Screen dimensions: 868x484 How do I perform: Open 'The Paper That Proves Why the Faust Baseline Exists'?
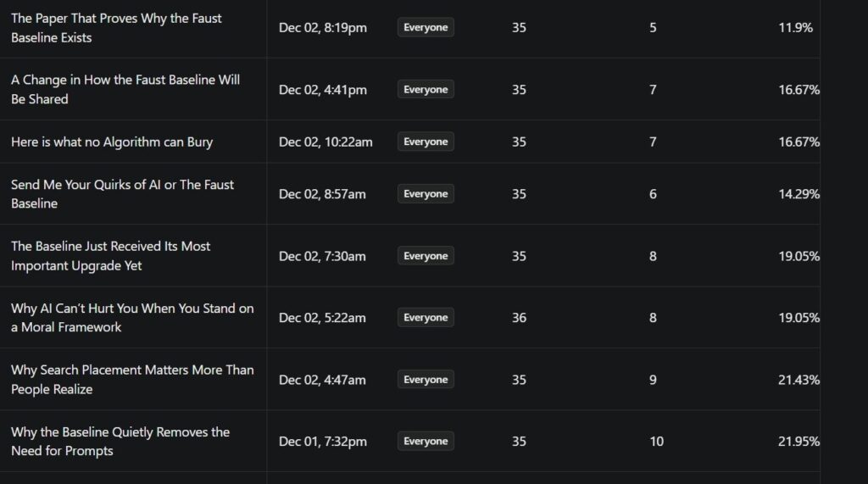point(116,28)
